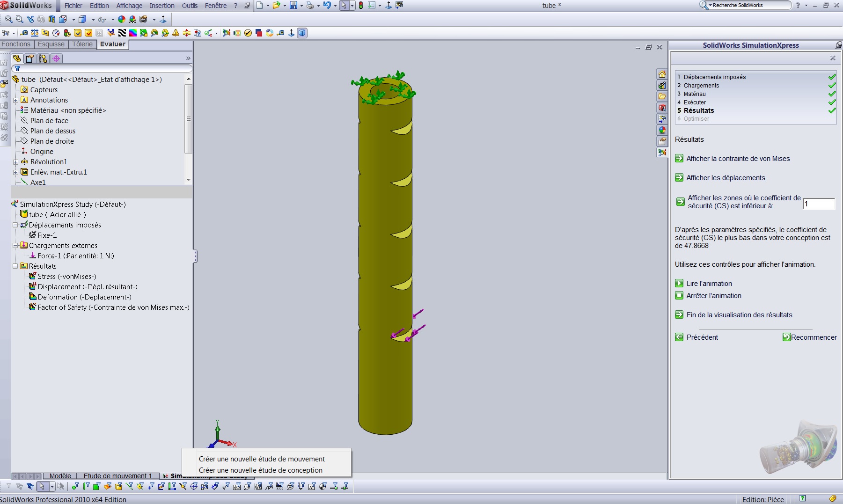Collapse the Chargements externes node
843x504 pixels.
pos(15,246)
